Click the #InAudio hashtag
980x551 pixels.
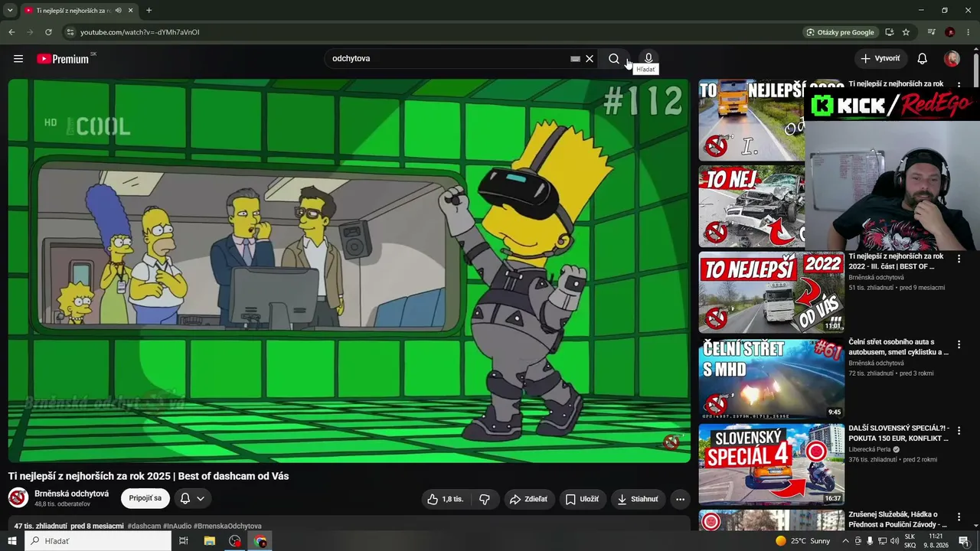point(178,527)
